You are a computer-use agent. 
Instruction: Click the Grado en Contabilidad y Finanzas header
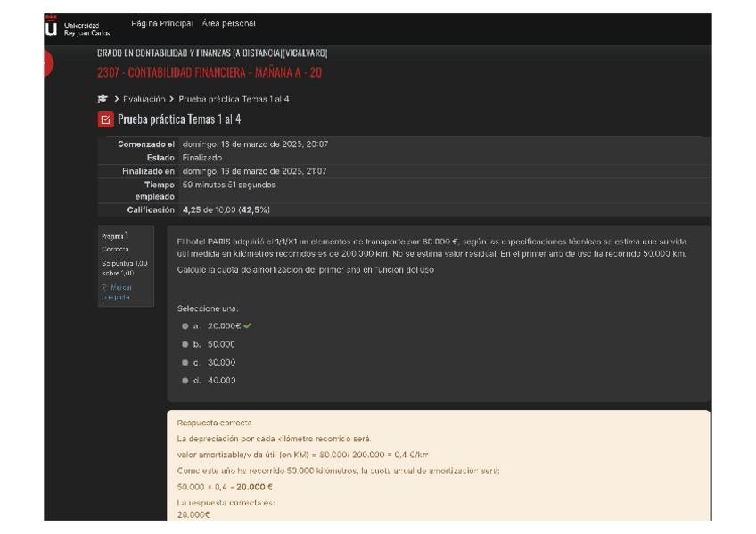point(212,53)
